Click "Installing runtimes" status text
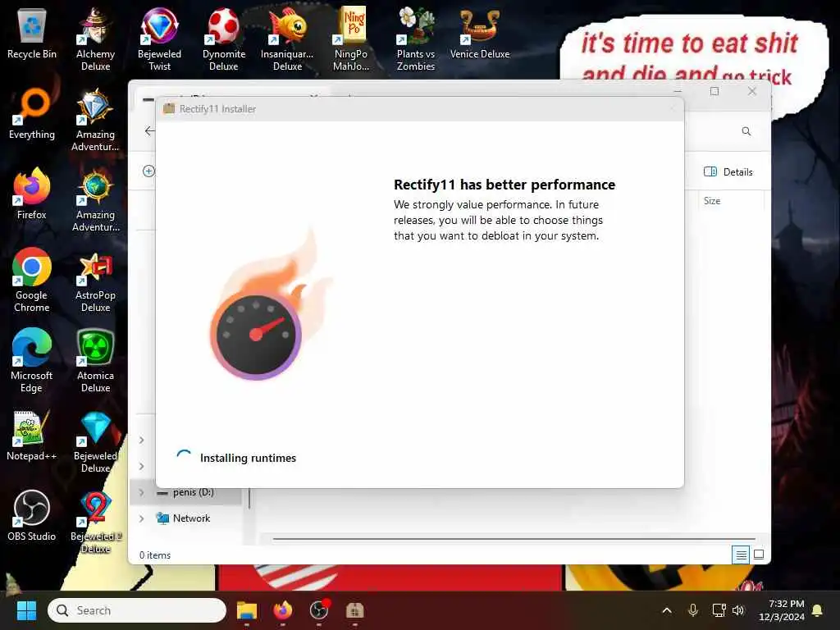This screenshot has height=630, width=840. point(248,458)
